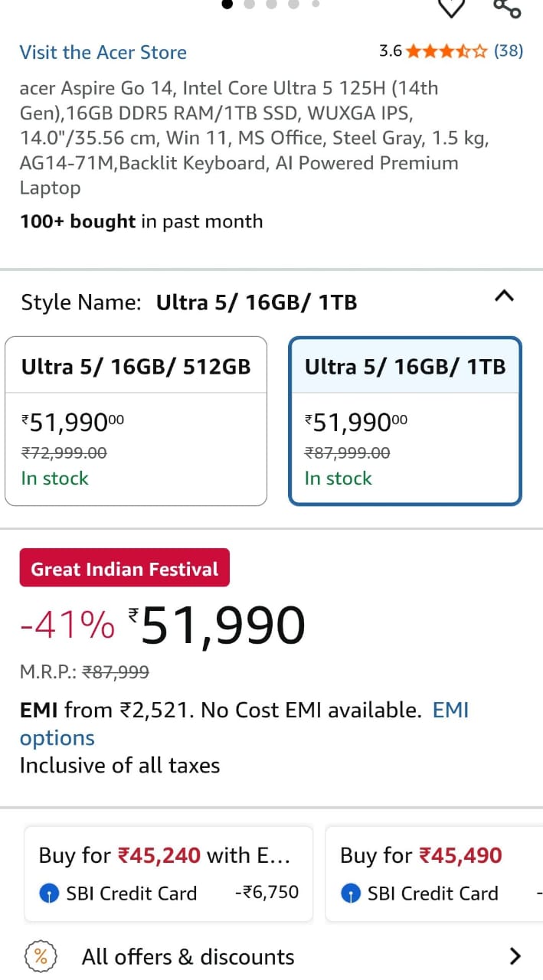Collapse the Style Name section chevron

[x=504, y=296]
